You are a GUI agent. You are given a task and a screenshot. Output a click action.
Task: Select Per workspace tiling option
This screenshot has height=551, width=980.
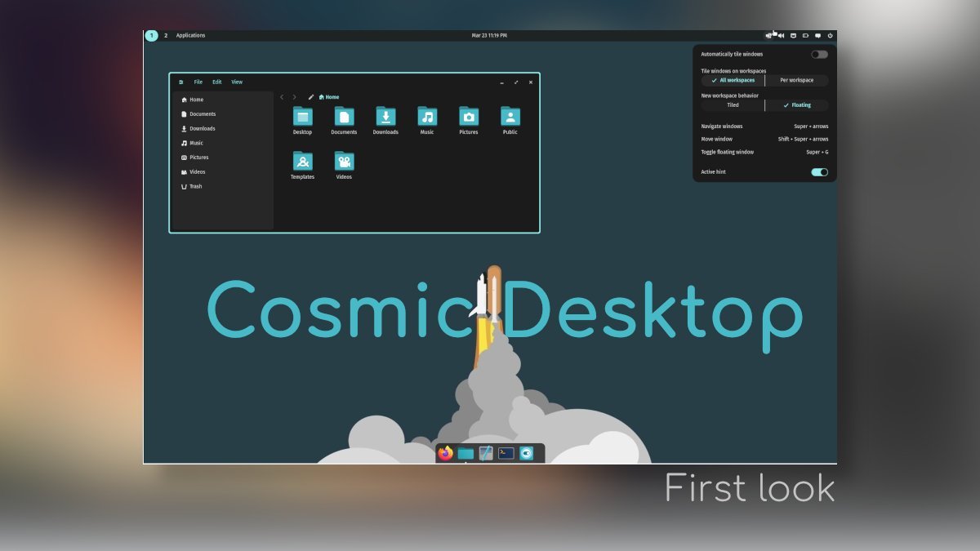coord(797,81)
